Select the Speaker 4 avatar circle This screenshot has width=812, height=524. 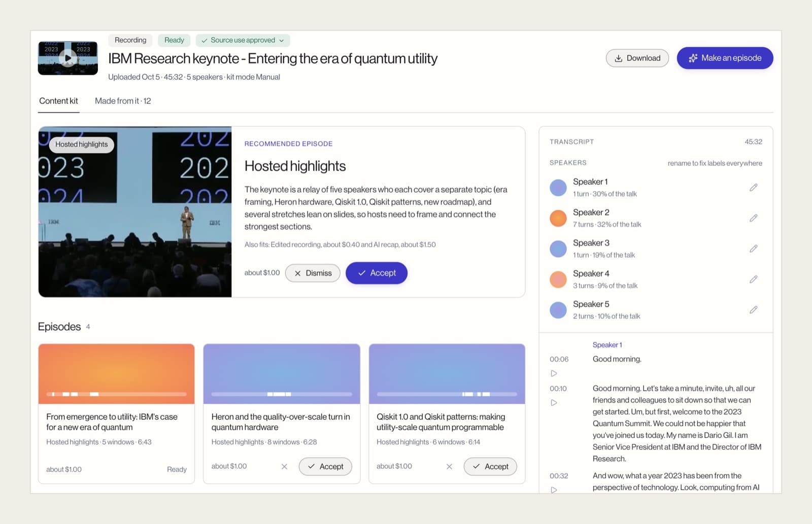558,279
